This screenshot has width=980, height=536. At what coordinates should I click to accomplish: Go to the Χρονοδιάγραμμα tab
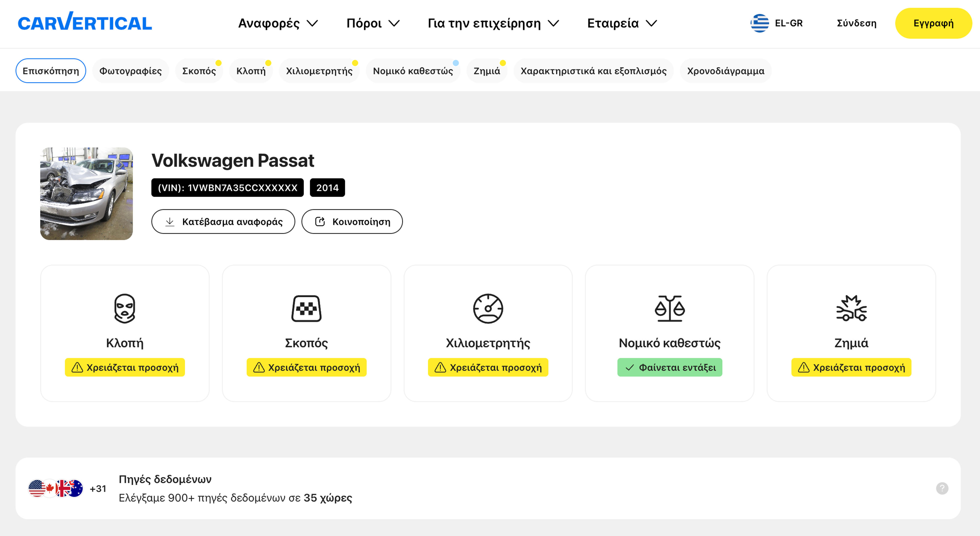[725, 71]
